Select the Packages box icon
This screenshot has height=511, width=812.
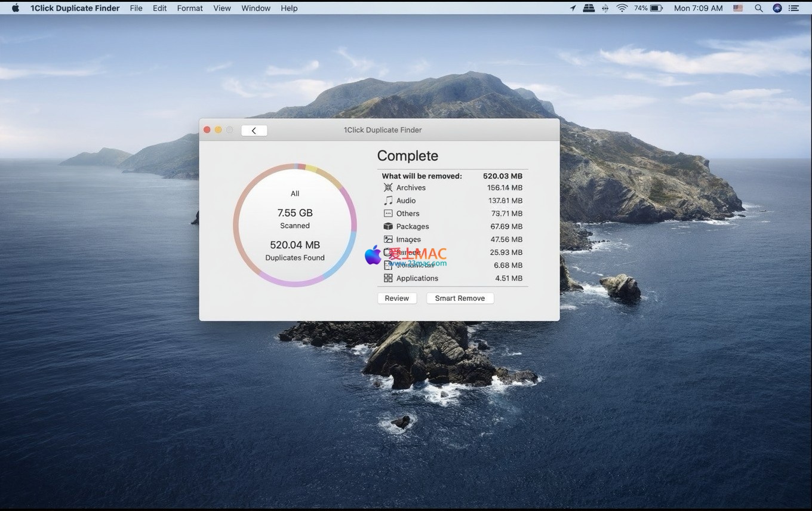388,226
